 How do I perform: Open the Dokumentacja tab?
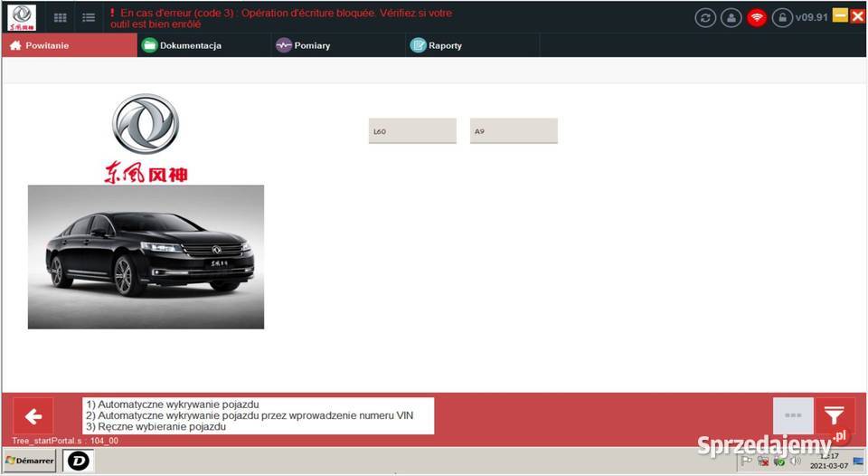pyautogui.click(x=204, y=45)
